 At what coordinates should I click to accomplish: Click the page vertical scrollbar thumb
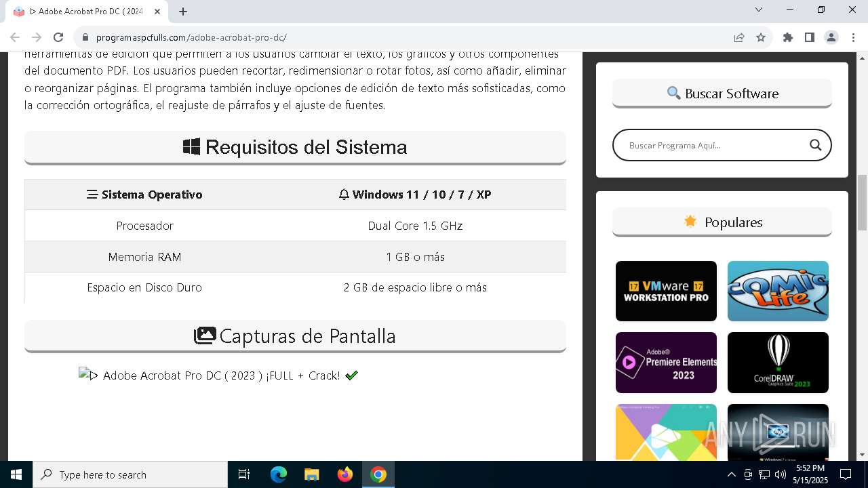pos(862,203)
